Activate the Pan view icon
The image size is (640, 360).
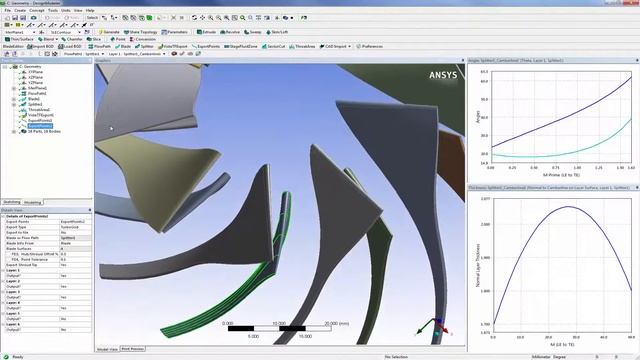pos(202,18)
